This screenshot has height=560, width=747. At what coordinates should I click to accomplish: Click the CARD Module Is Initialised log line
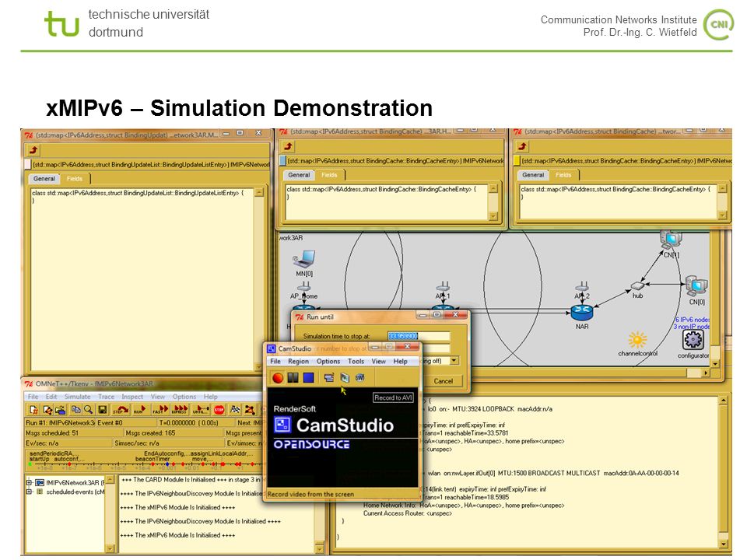click(191, 480)
